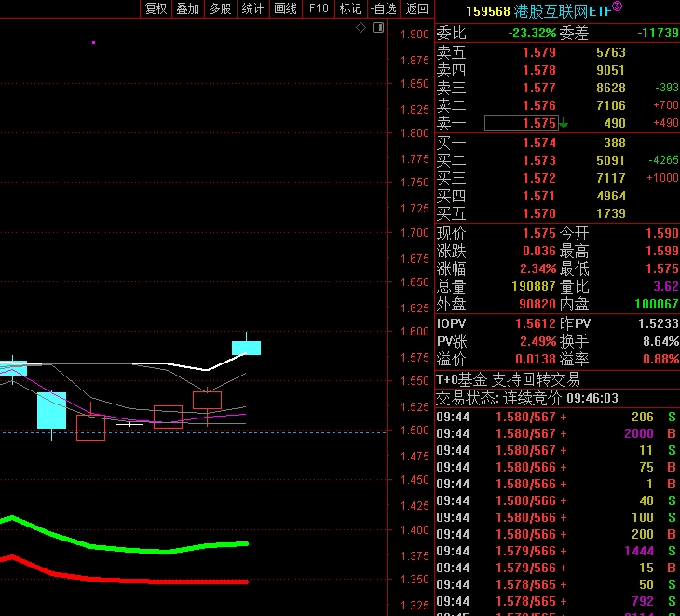Click the T+0基金 支持回转交易 notice

(x=508, y=380)
